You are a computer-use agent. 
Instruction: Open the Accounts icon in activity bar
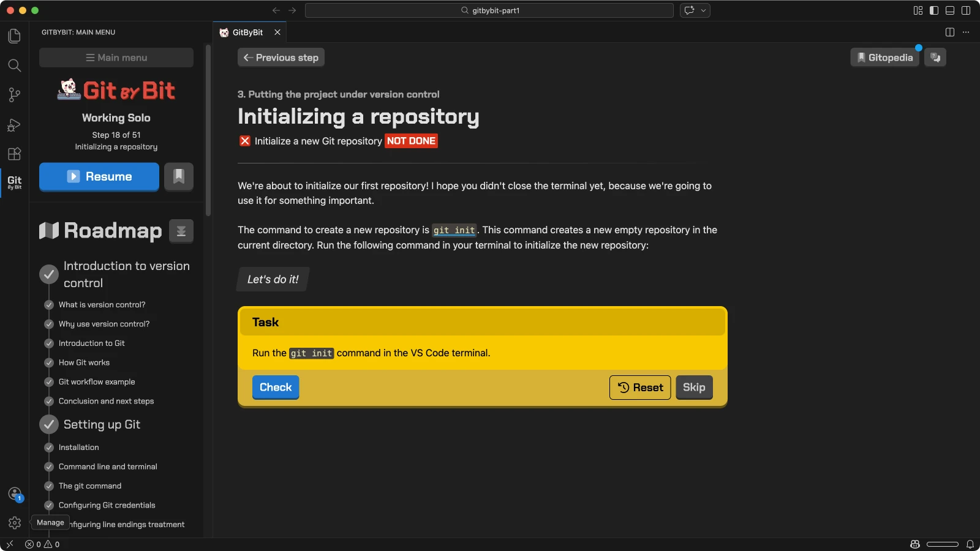point(15,493)
